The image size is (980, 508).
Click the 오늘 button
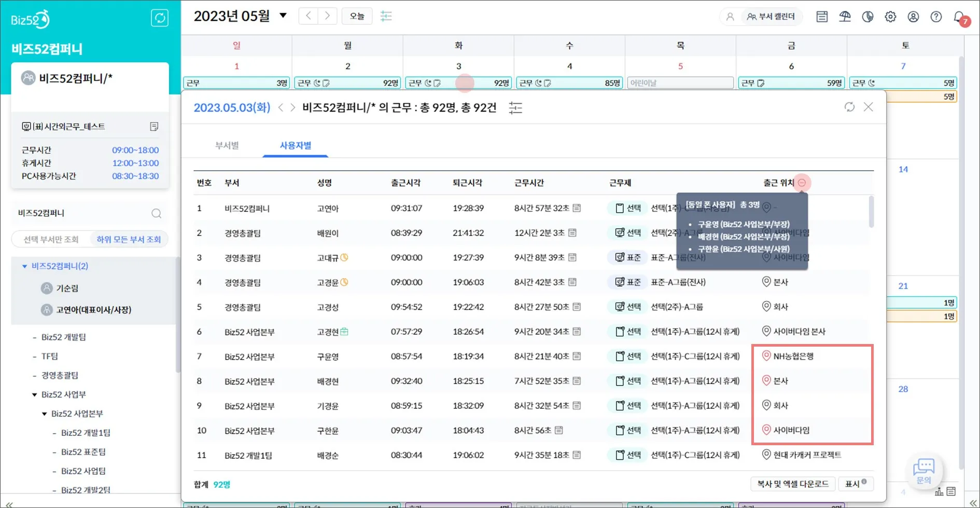(x=357, y=16)
